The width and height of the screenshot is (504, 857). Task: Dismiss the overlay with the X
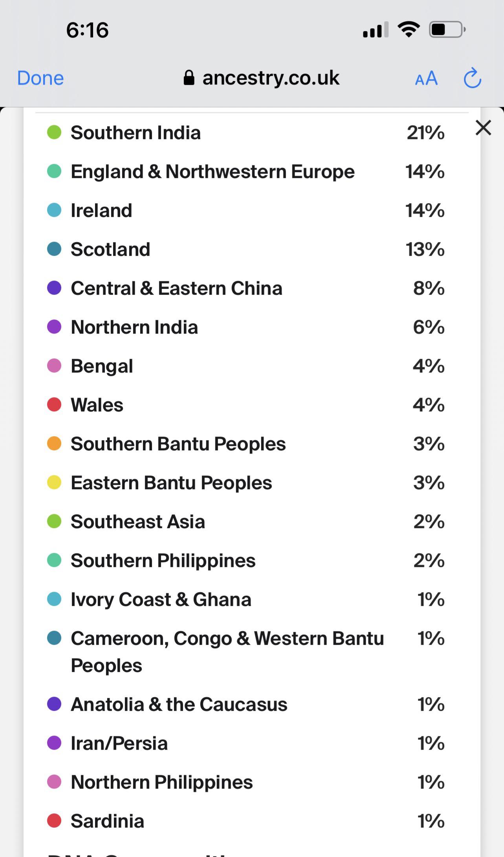click(x=483, y=128)
